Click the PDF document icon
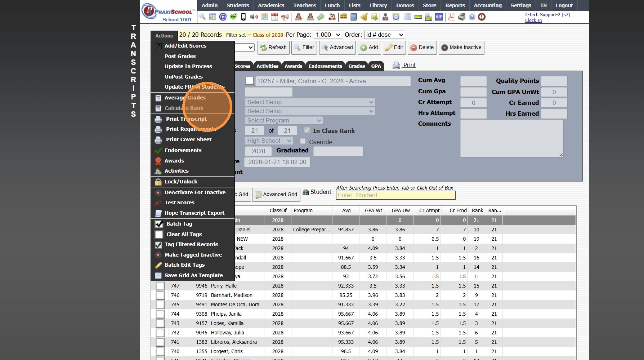 click(x=451, y=17)
